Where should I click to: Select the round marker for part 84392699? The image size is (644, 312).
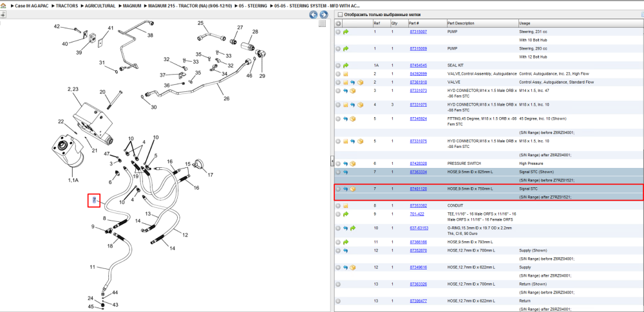[338, 74]
